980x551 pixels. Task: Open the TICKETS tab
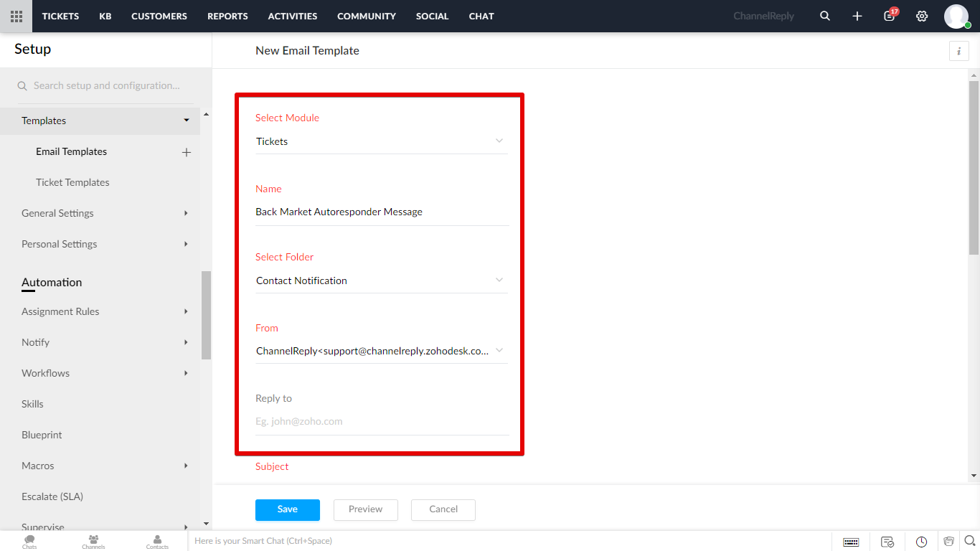pos(60,16)
